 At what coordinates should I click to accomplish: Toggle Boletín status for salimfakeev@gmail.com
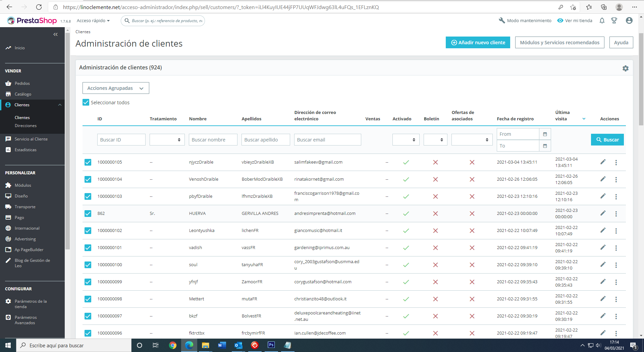(435, 162)
